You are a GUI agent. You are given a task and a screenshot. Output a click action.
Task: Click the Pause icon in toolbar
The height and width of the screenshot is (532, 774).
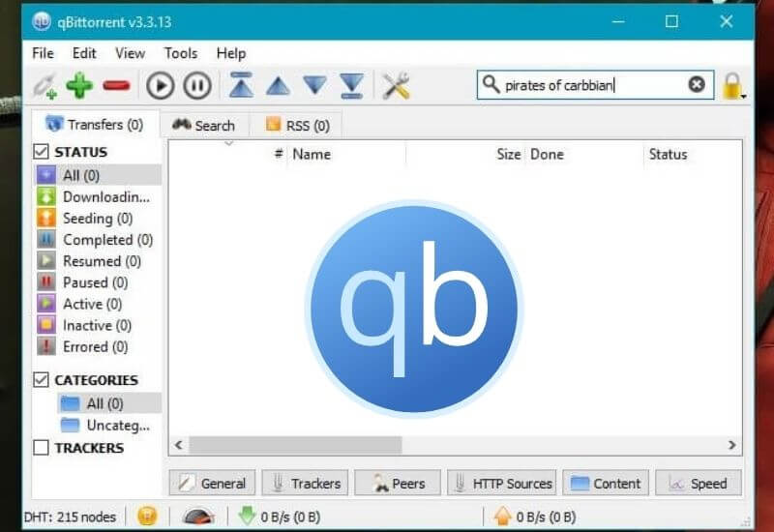[196, 86]
